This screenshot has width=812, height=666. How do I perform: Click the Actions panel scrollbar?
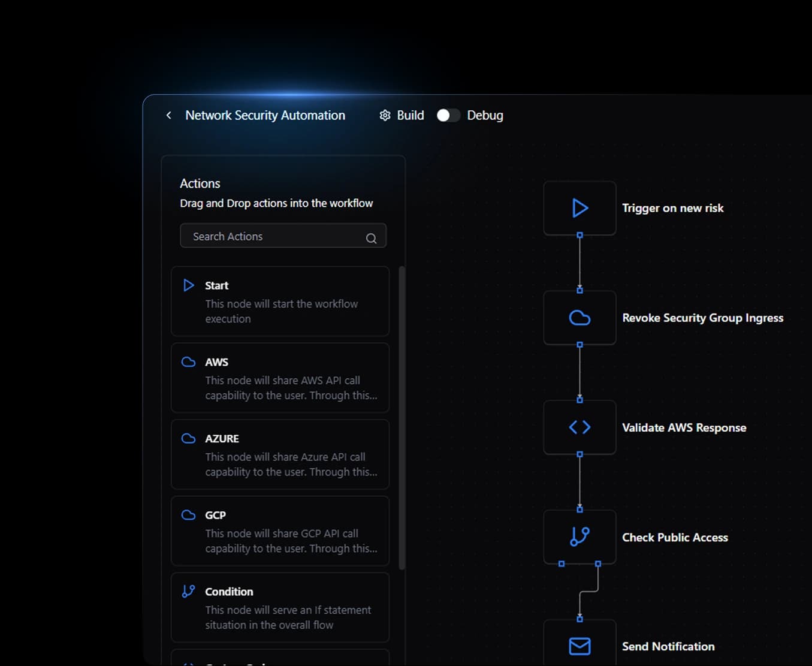click(402, 418)
